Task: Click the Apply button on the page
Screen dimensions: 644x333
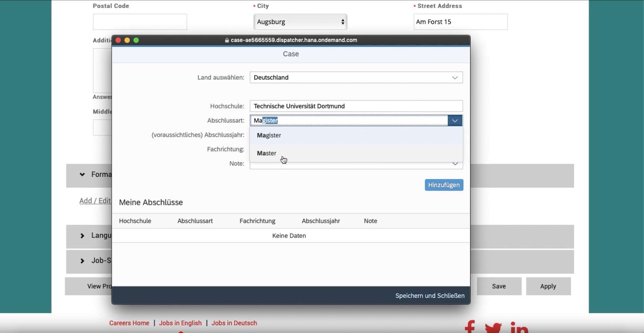Action: 548,286
